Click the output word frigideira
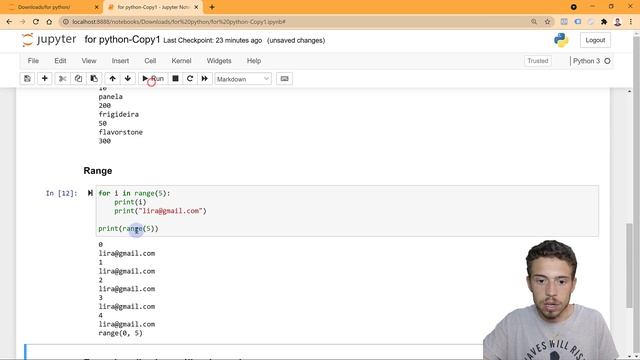 pos(119,114)
